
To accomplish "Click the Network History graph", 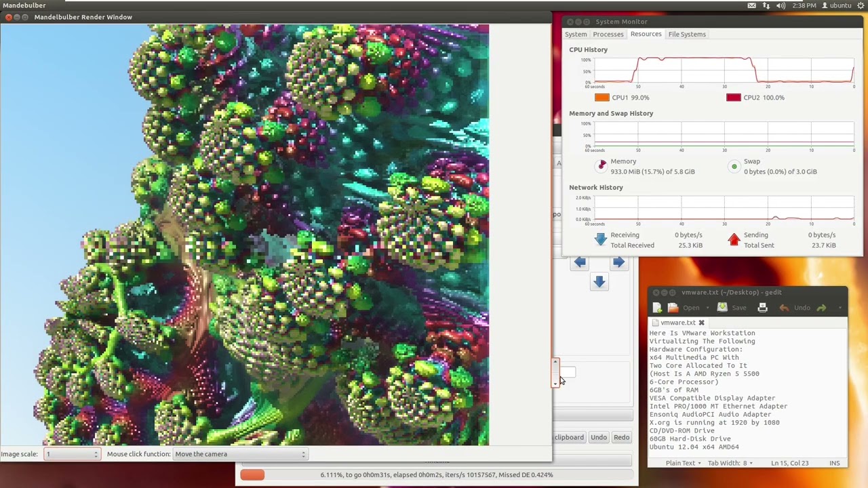I will (724, 208).
